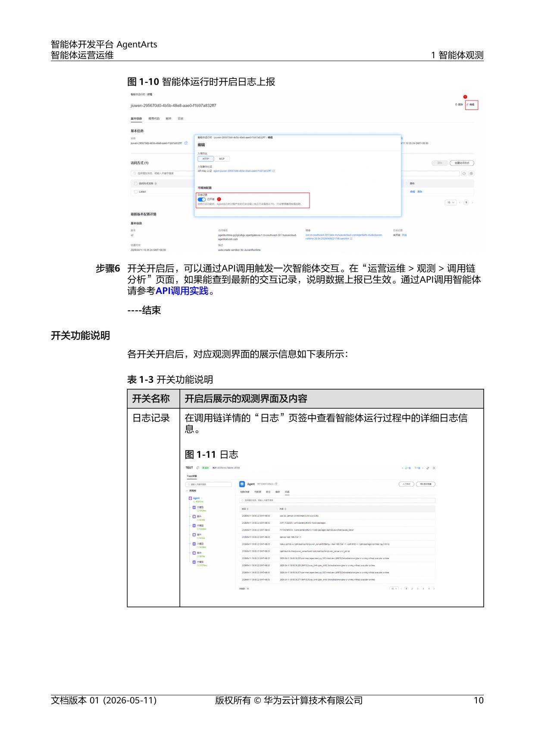Image resolution: width=535 pixels, height=756 pixels.
Task: Open the swr image address link
Action: click(344, 237)
